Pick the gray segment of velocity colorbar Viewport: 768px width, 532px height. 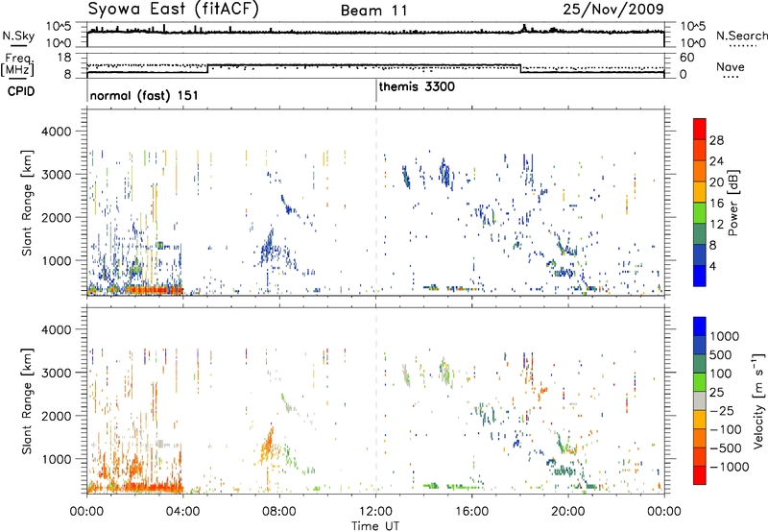click(x=700, y=400)
